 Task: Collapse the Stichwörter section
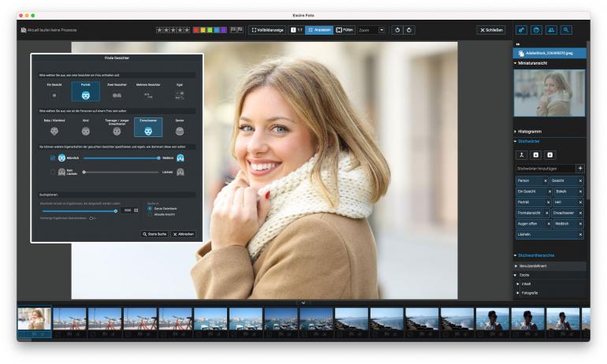click(516, 141)
